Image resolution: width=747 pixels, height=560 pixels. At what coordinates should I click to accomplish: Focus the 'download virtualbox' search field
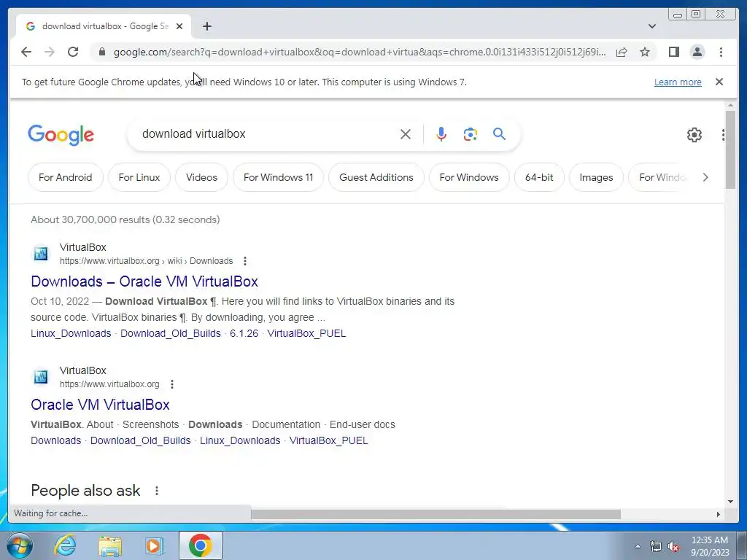[x=267, y=134]
